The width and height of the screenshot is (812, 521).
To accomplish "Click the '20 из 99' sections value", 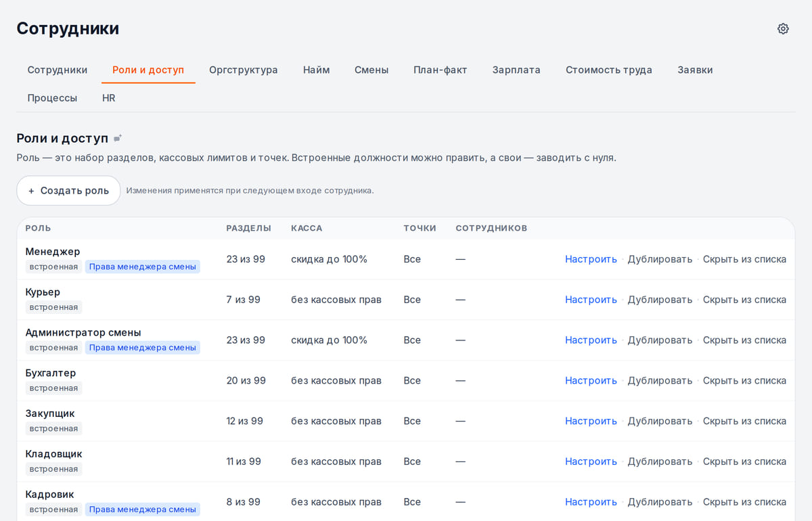I will point(246,381).
